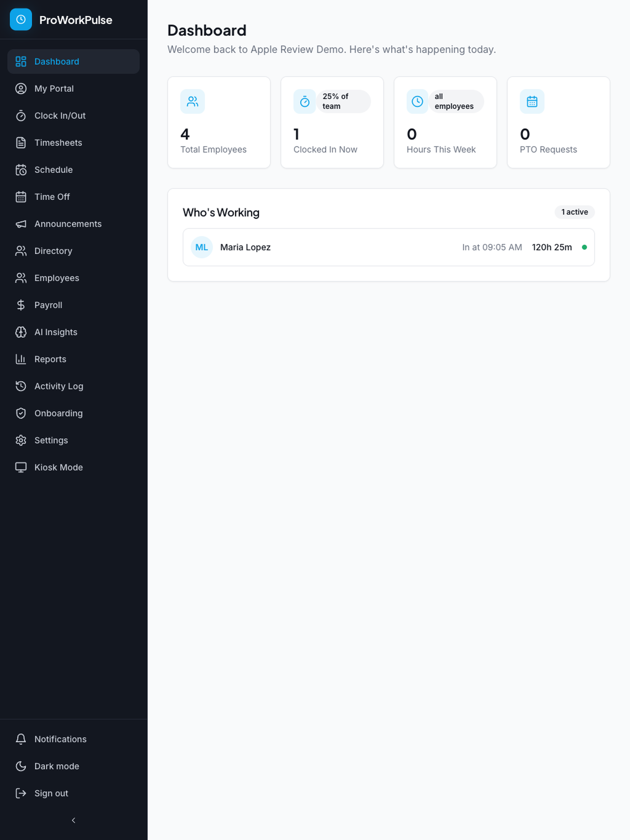Click the Clocked In Now stopwatch icon
The image size is (630, 840).
click(305, 101)
